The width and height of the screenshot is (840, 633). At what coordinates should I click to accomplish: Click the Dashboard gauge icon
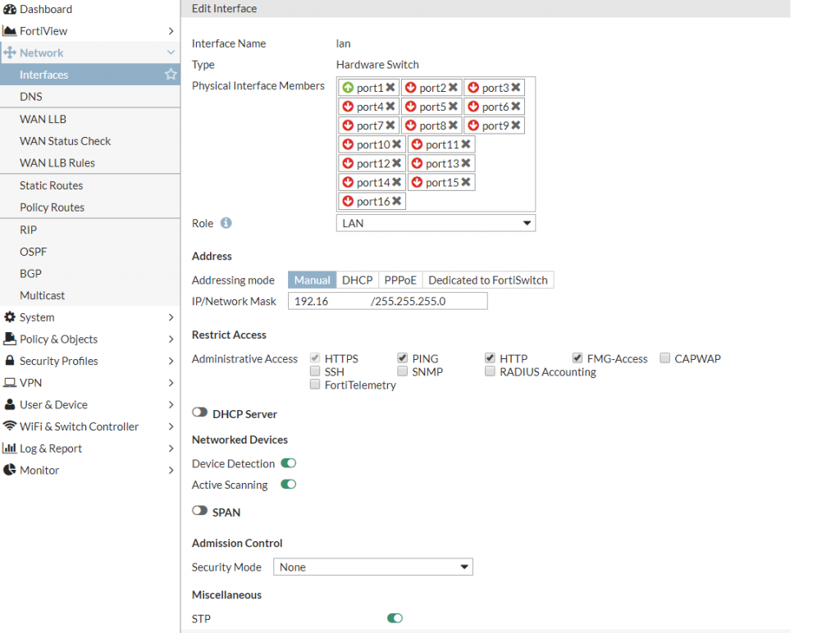(11, 9)
